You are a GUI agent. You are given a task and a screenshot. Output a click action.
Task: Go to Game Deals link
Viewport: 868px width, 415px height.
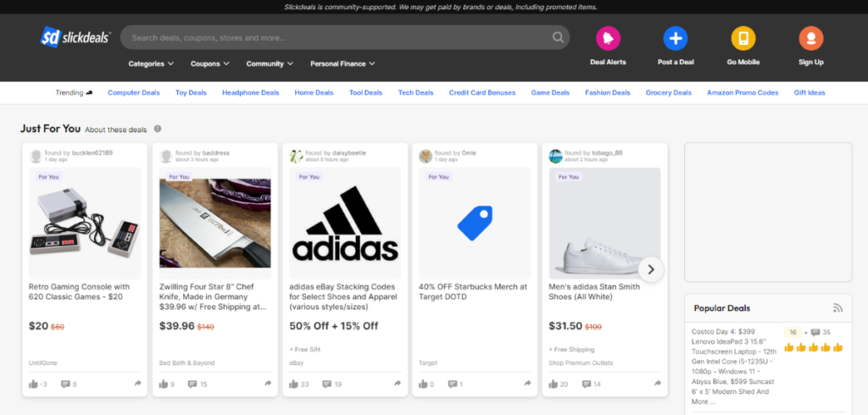(550, 93)
